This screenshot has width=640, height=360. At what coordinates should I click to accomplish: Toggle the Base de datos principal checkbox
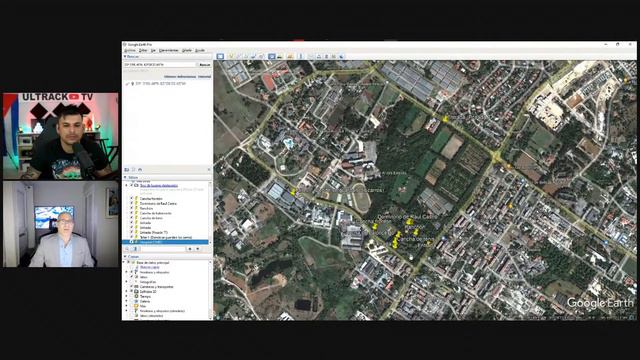[129, 262]
